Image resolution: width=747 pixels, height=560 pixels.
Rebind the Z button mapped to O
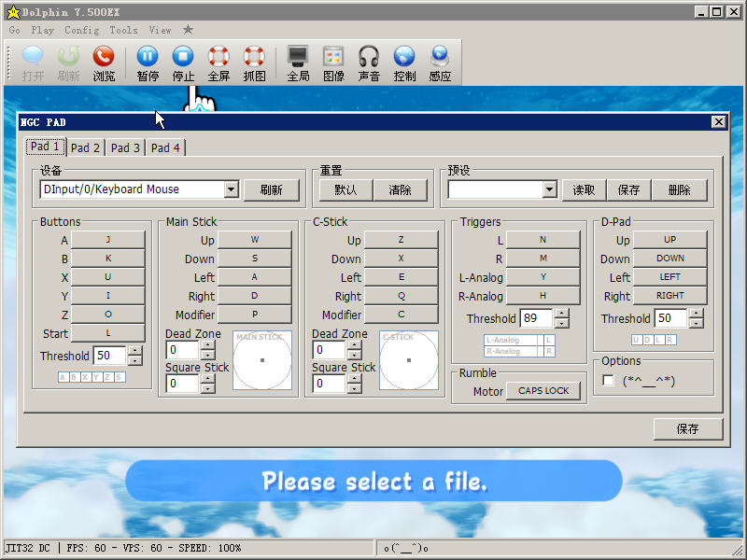(108, 315)
